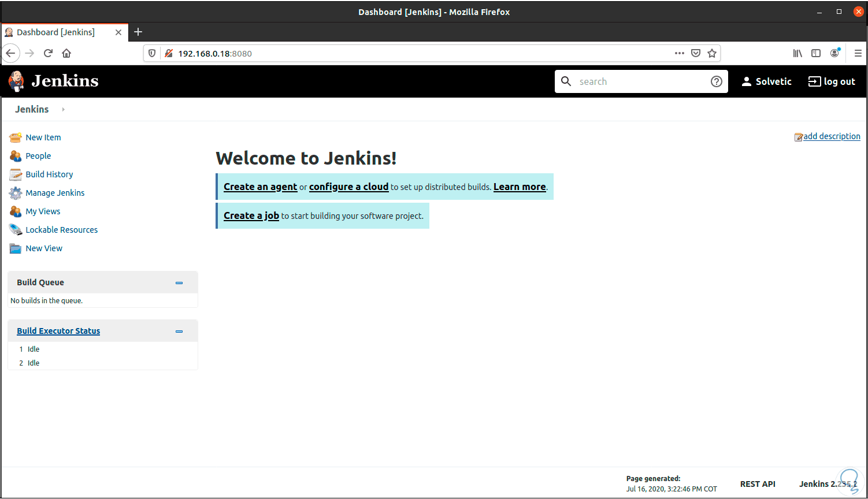
Task: Click the Firefox account icon
Action: [835, 53]
